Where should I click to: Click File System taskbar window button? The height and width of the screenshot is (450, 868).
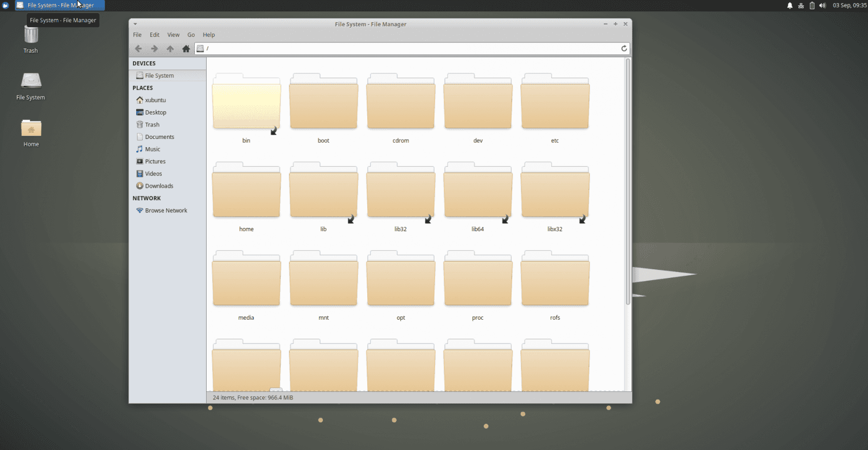(60, 5)
